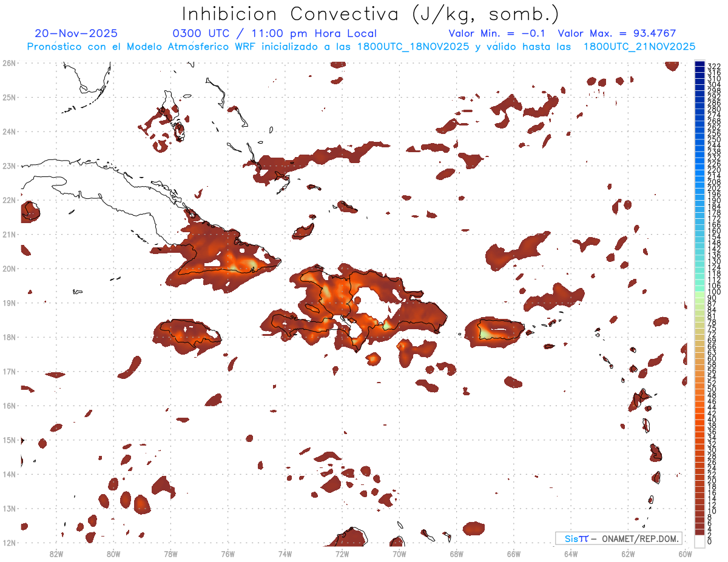
Task: Click the 24N latitude label
Action: point(9,131)
